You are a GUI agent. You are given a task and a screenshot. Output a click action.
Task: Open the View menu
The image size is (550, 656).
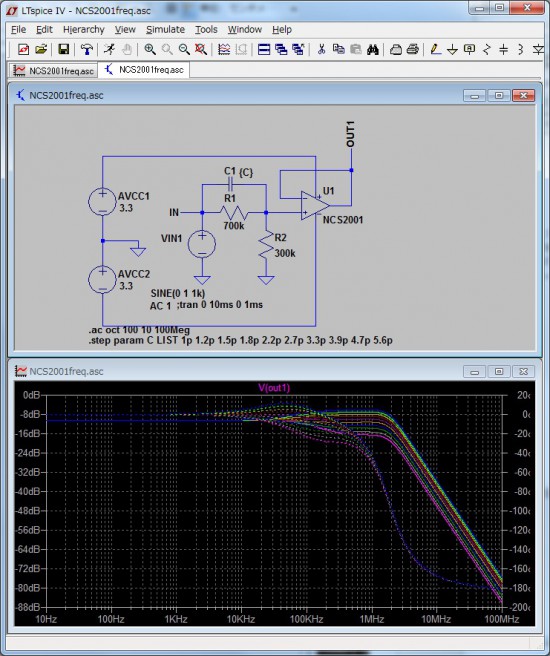(125, 30)
